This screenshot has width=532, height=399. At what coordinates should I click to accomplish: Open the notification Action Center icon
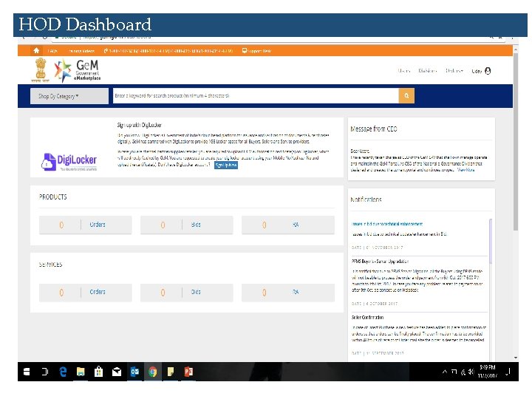508,372
